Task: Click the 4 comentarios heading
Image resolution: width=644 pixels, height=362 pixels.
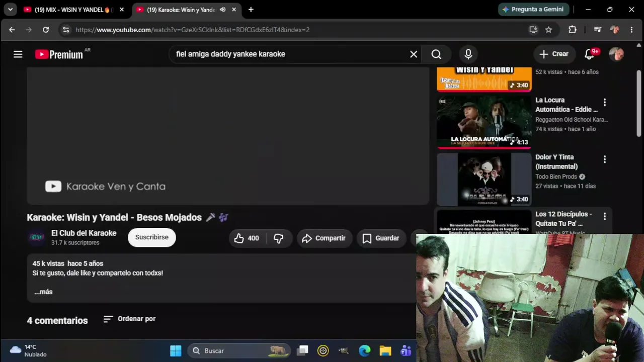Action: click(x=57, y=320)
